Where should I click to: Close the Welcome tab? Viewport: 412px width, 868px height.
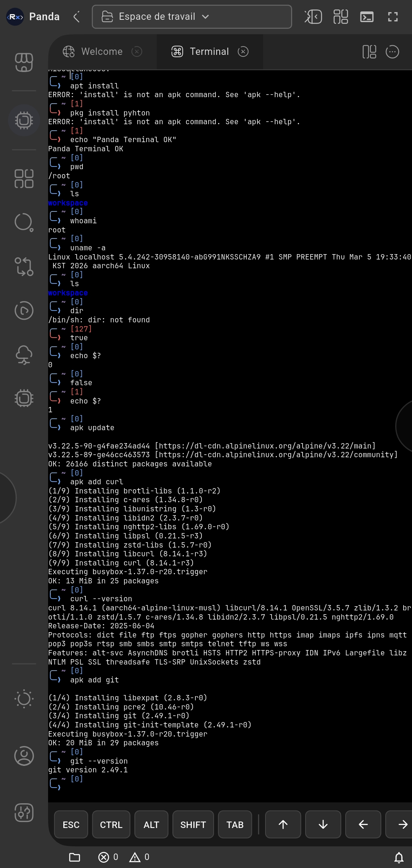pos(137,51)
